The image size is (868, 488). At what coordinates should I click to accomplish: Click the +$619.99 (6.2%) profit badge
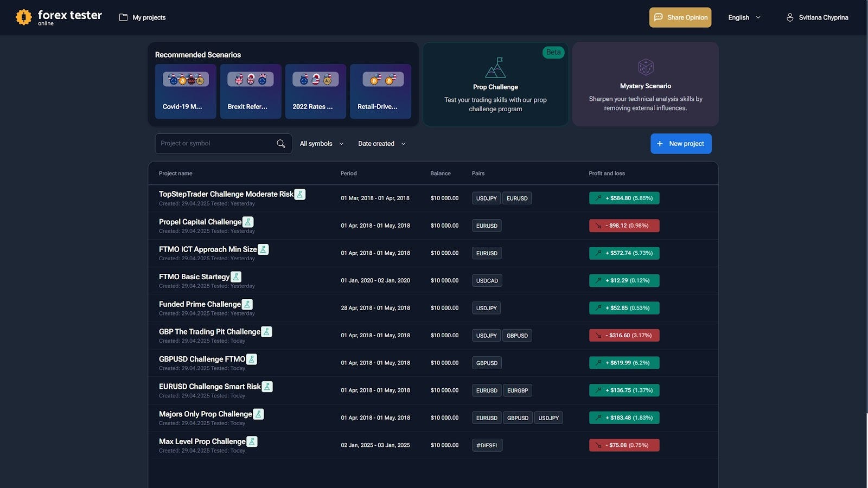tap(624, 363)
